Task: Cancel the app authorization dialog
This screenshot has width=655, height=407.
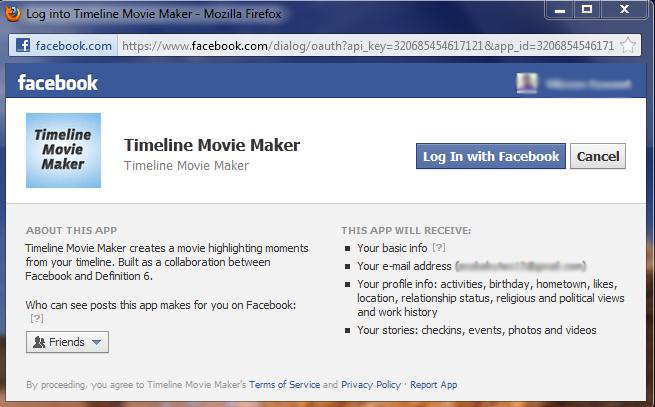Action: point(598,156)
